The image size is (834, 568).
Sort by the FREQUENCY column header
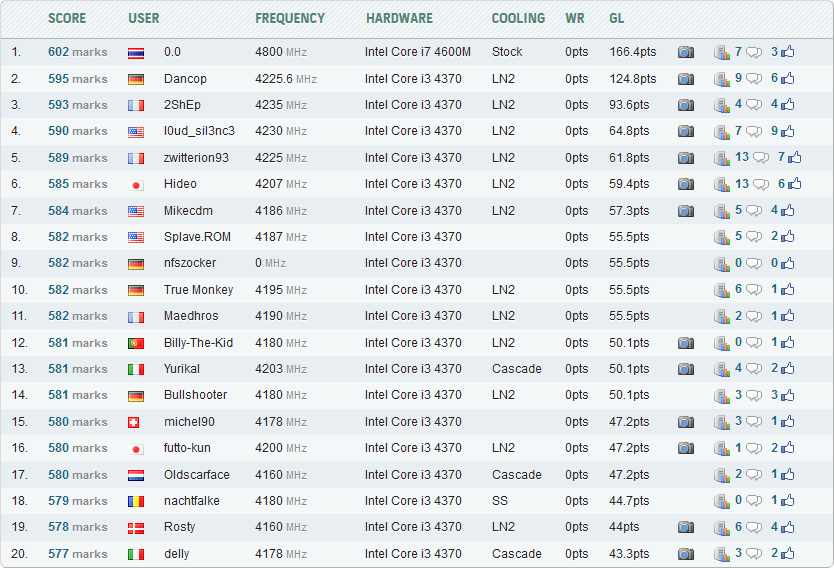(x=290, y=18)
